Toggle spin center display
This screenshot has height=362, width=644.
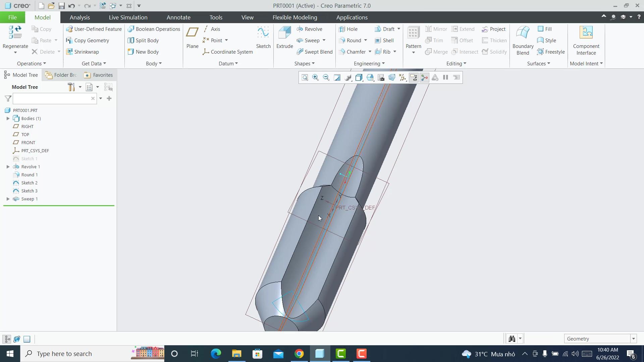(424, 77)
